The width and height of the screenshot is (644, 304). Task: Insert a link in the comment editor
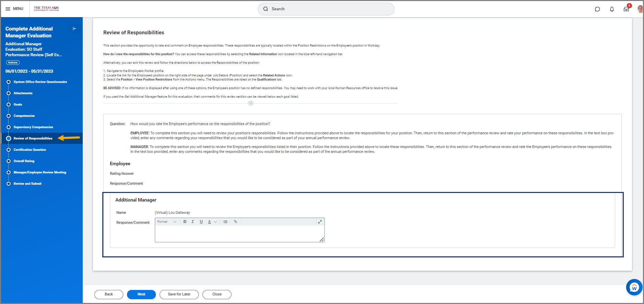235,222
